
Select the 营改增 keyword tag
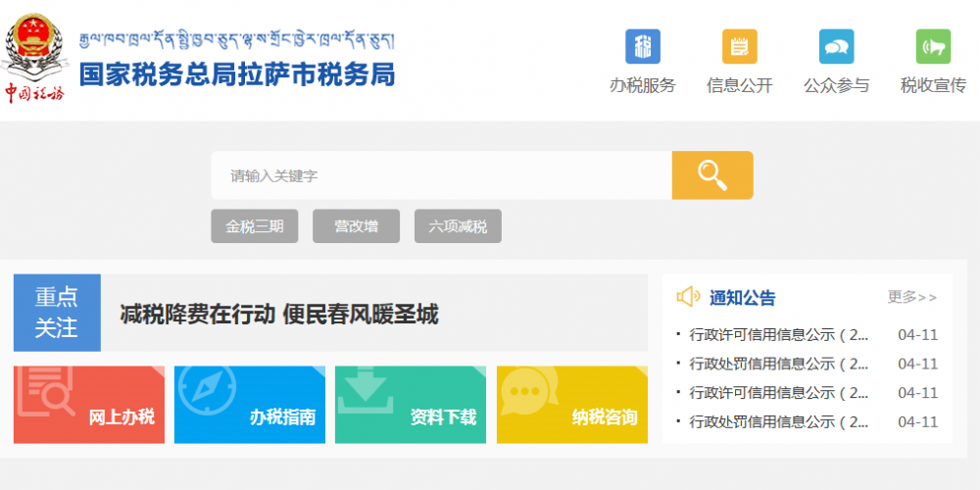coord(356,226)
